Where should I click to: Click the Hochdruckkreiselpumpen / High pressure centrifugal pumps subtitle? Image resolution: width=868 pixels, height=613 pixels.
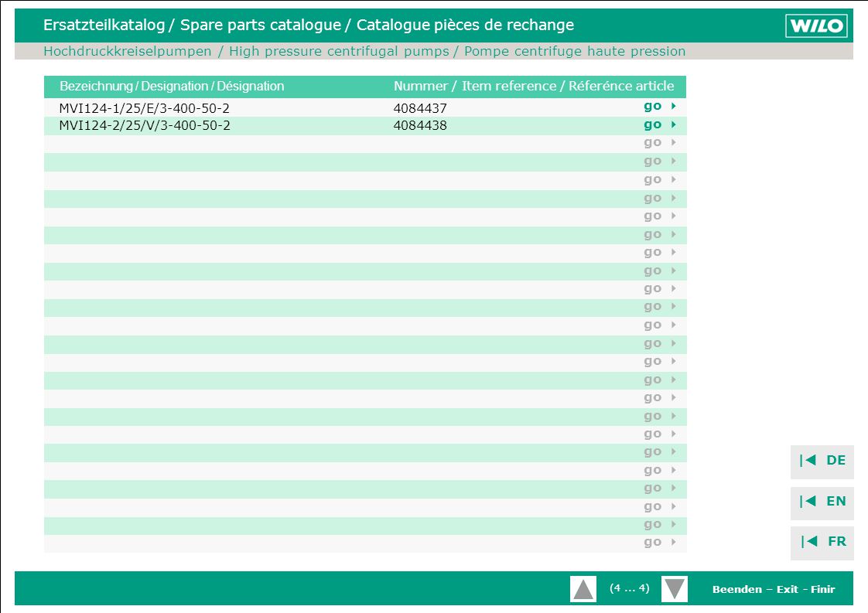(x=364, y=52)
